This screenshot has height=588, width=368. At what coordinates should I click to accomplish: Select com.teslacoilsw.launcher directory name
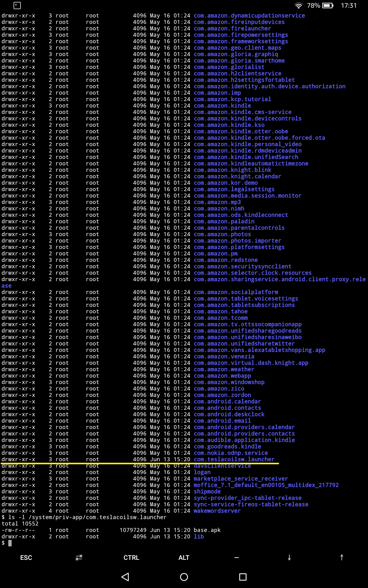tap(234, 459)
